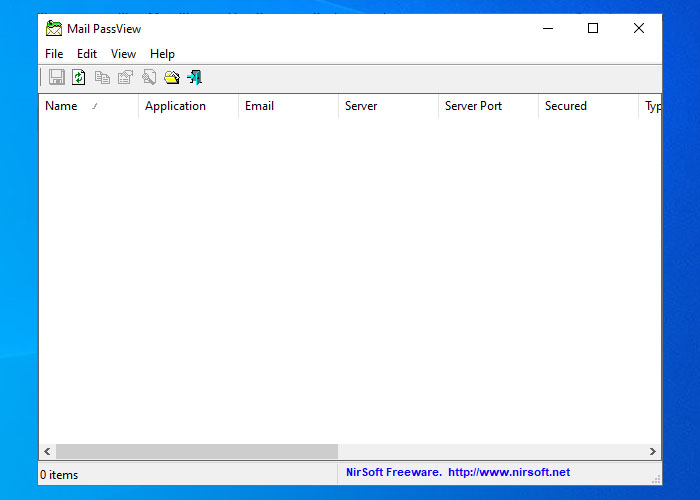
Task: Open the File menu
Action: coord(54,54)
